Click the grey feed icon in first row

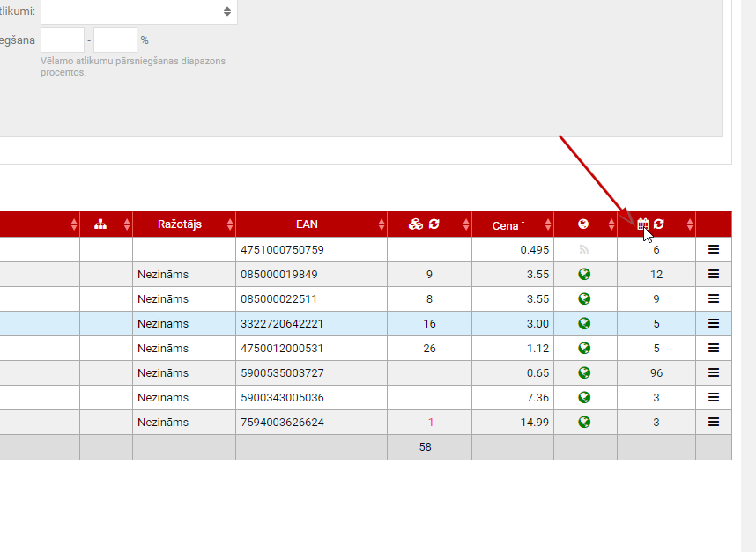click(x=583, y=250)
